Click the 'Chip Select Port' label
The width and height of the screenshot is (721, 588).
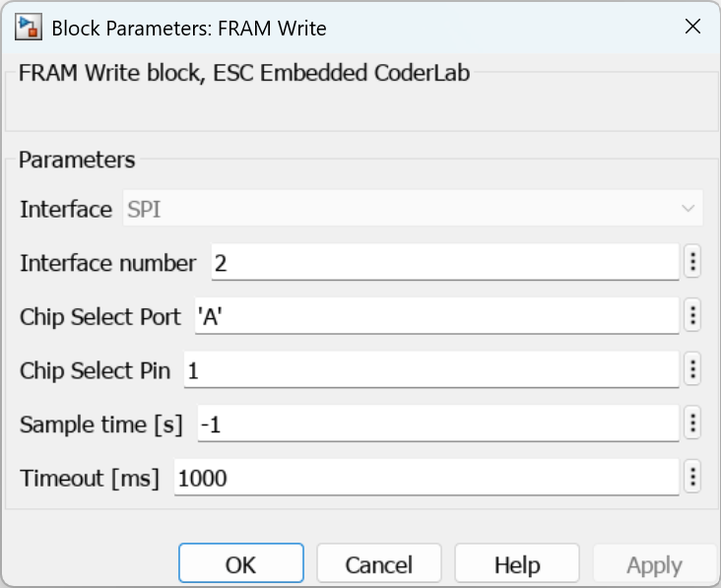(x=100, y=317)
